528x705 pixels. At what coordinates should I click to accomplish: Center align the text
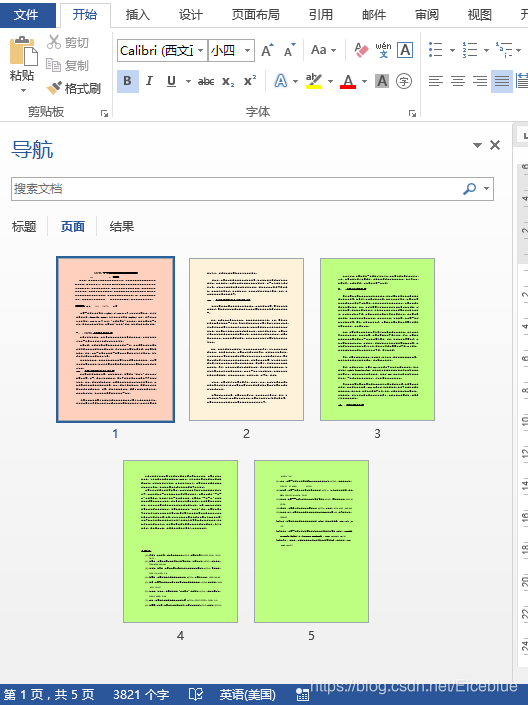458,81
